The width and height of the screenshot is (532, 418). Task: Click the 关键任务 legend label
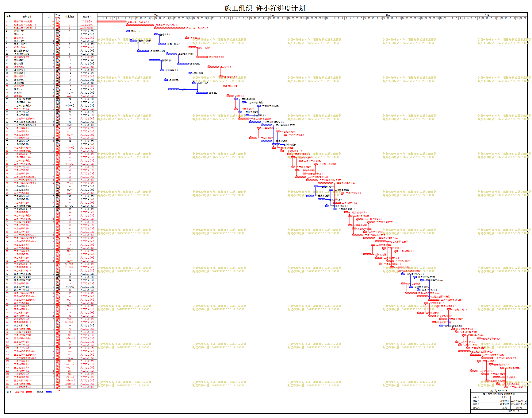click(20, 392)
